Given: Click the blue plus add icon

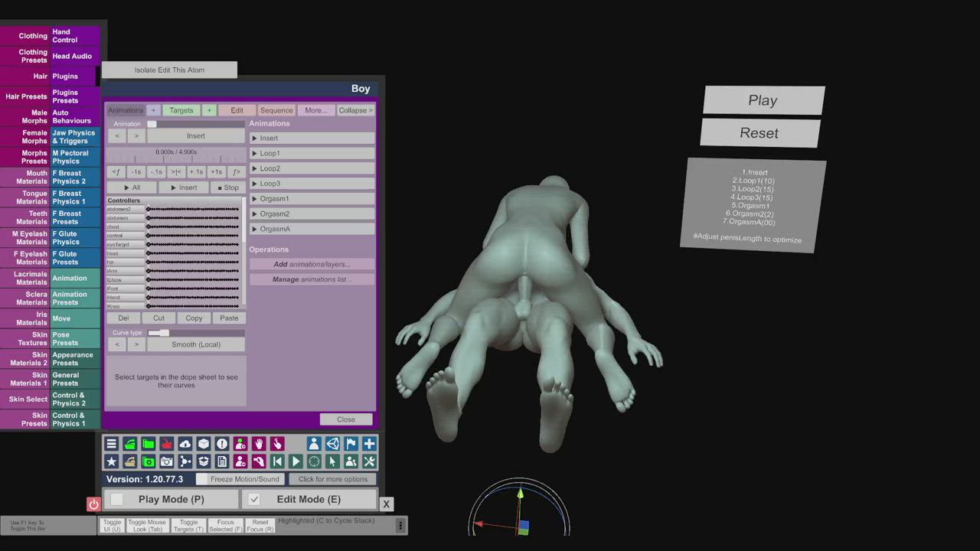Looking at the screenshot, I should point(369,444).
